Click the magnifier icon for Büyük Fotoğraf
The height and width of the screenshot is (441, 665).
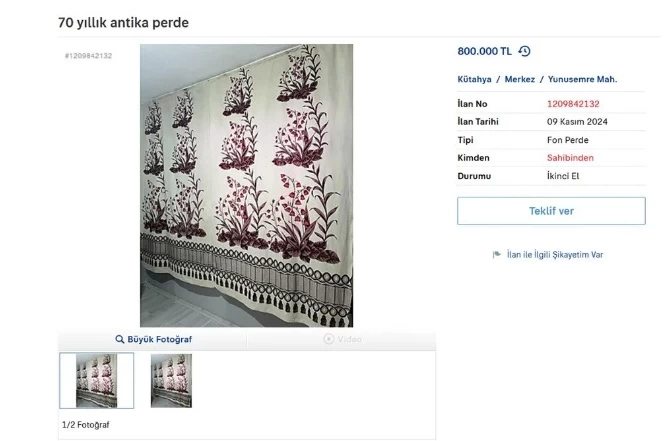coord(120,339)
